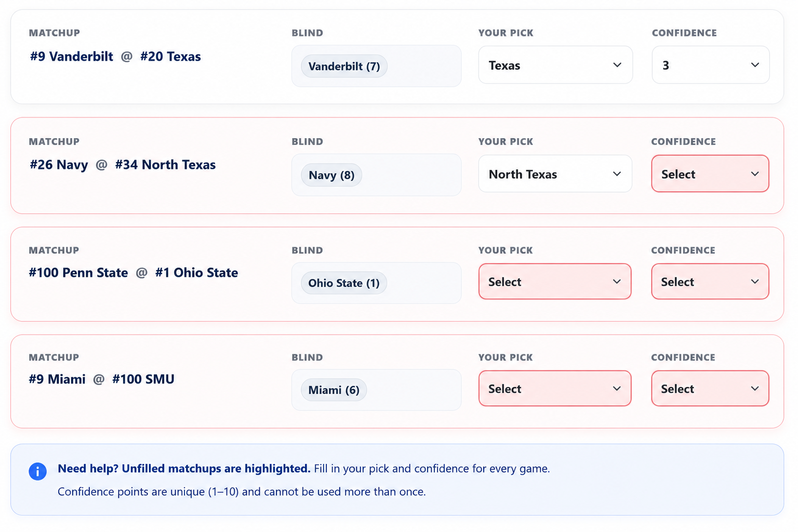Click the Vanderbilt (7) blind chip
Screen dimensions: 798x532
344,66
